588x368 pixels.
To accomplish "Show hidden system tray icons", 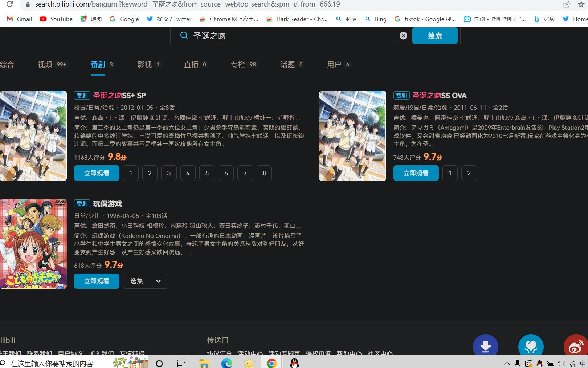I will pyautogui.click(x=507, y=364).
